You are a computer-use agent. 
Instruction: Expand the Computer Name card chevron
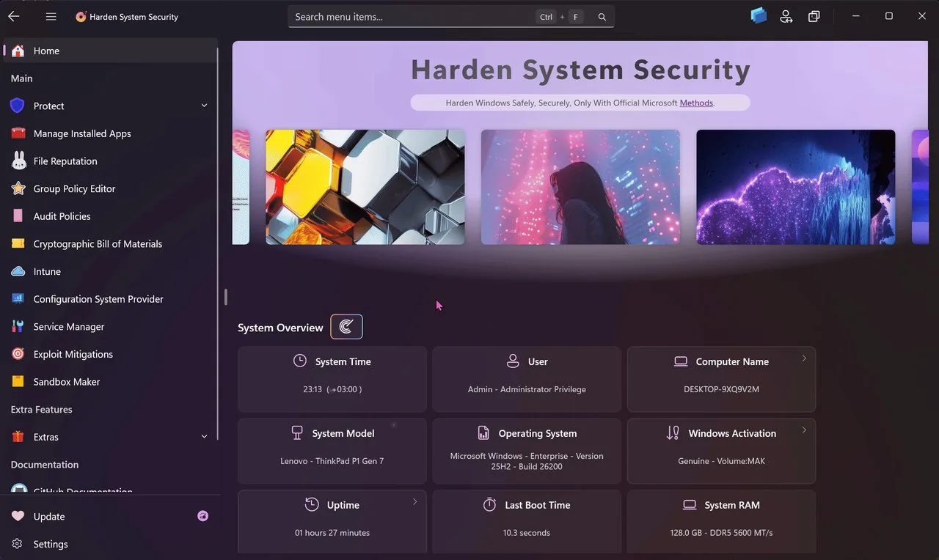click(804, 358)
